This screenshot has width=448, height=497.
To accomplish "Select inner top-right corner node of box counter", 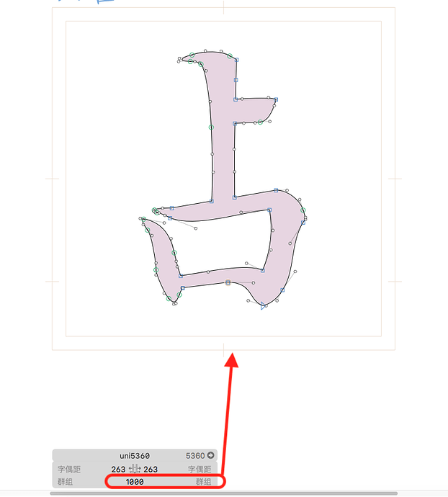I will pos(269,210).
